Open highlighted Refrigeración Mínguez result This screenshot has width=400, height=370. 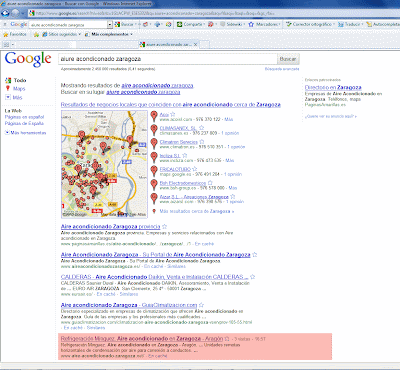pos(141,338)
